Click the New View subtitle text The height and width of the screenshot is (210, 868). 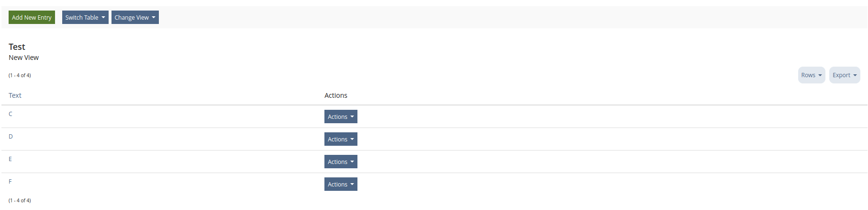pyautogui.click(x=23, y=58)
